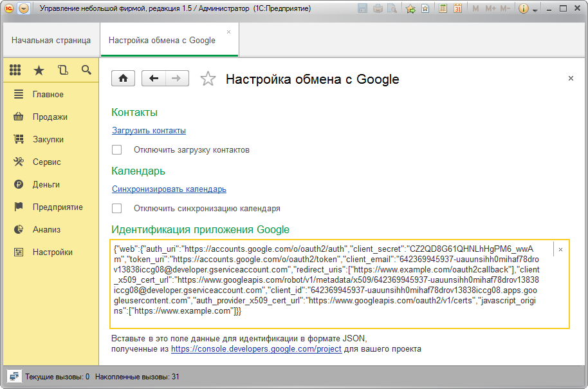Click the M memory button
This screenshot has width=588, height=389.
pyautogui.click(x=475, y=8)
